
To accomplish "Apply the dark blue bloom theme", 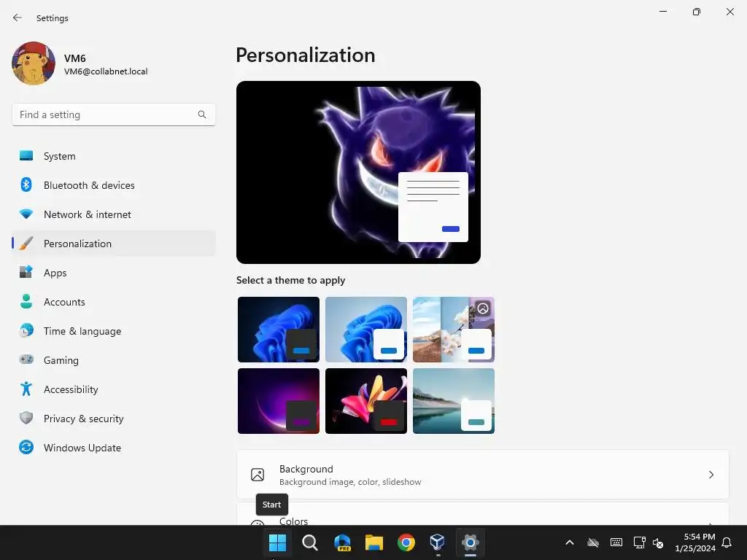I will (279, 330).
